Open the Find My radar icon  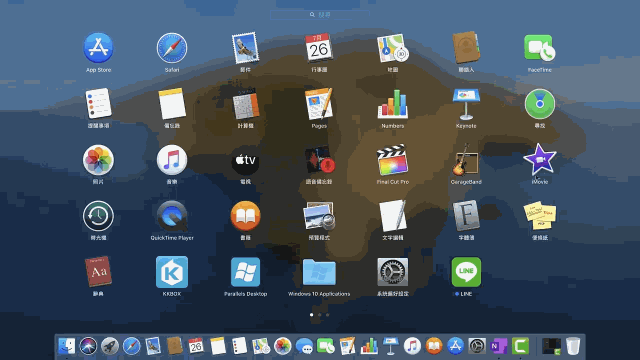pos(540,104)
